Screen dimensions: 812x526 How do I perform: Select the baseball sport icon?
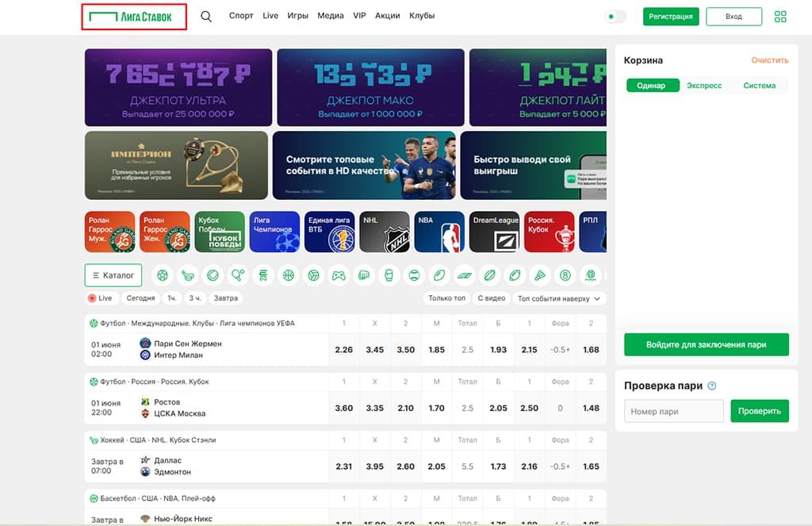point(414,275)
